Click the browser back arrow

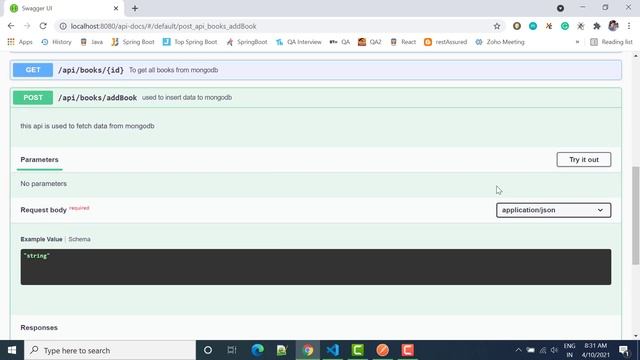(x=11, y=26)
